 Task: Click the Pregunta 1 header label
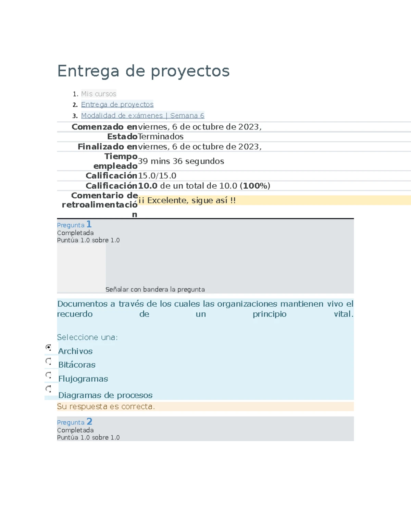(74, 225)
